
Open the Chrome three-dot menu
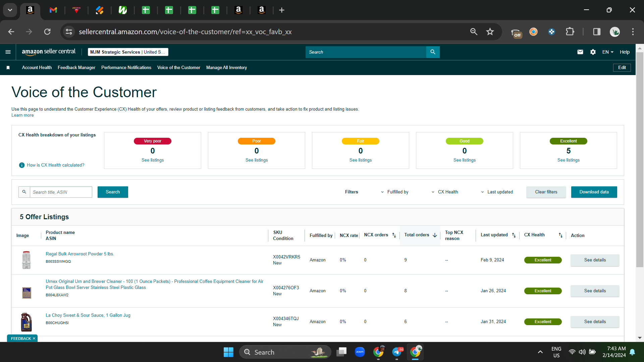click(633, 32)
